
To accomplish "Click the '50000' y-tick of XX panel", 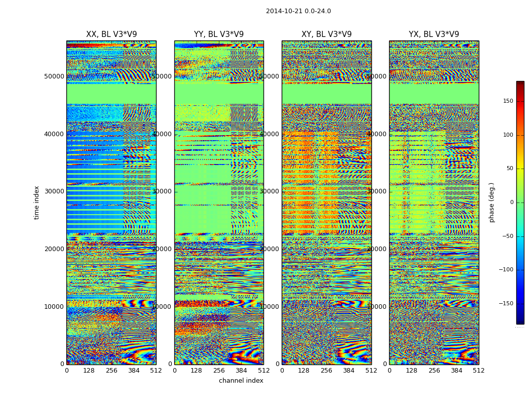I will coord(54,76).
